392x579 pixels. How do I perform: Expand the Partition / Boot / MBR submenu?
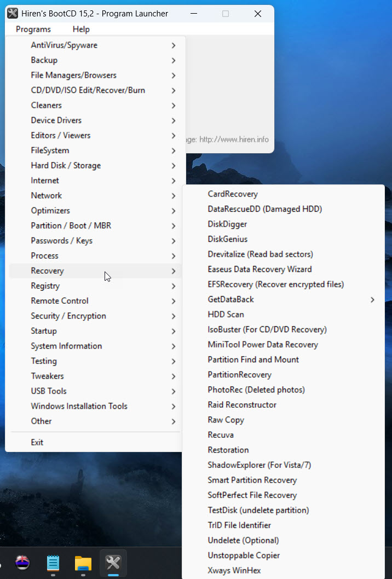(x=71, y=225)
